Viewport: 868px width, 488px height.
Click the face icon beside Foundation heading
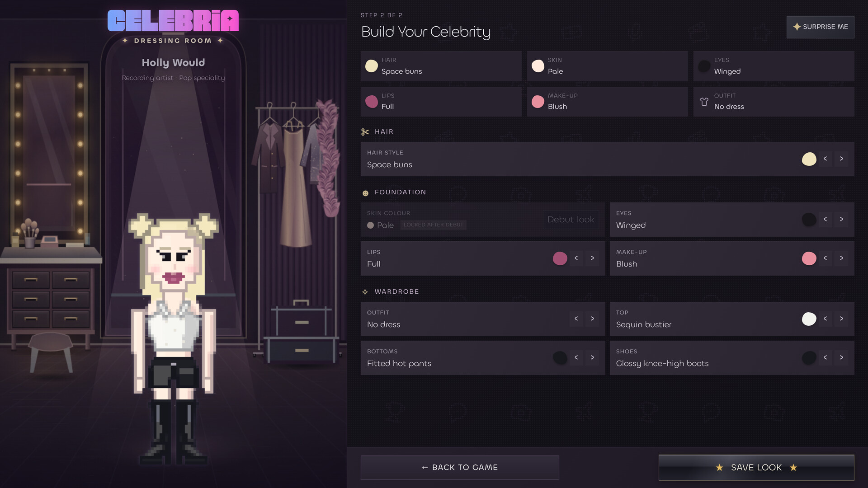coord(365,193)
